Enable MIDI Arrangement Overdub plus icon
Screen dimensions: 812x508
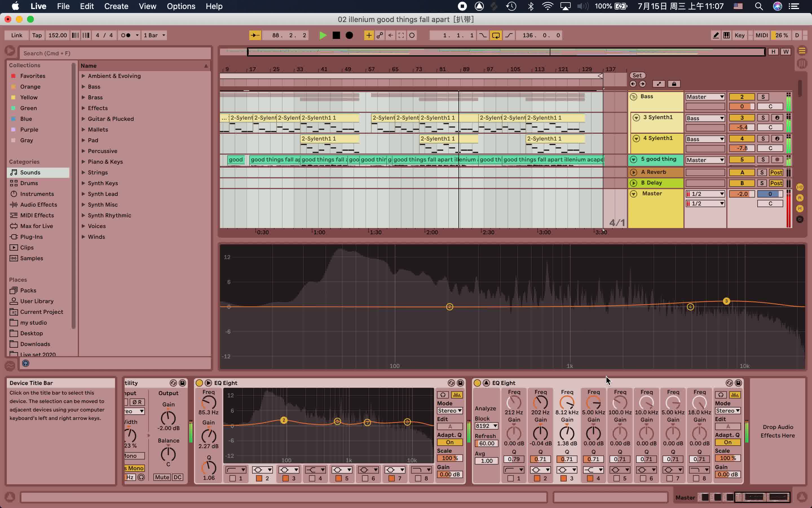point(369,35)
